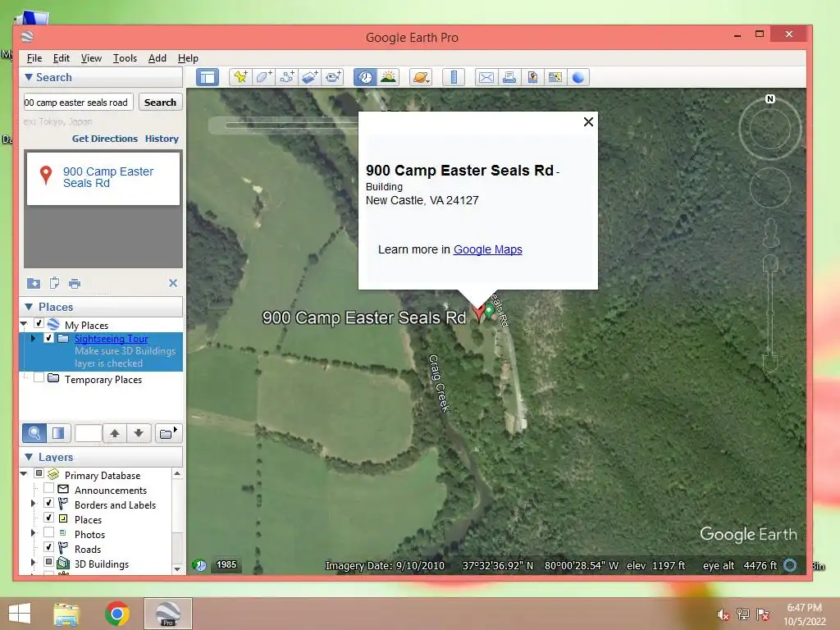Expand the Sightseeing Tour folder
Screen dimensions: 840x630
coord(33,339)
